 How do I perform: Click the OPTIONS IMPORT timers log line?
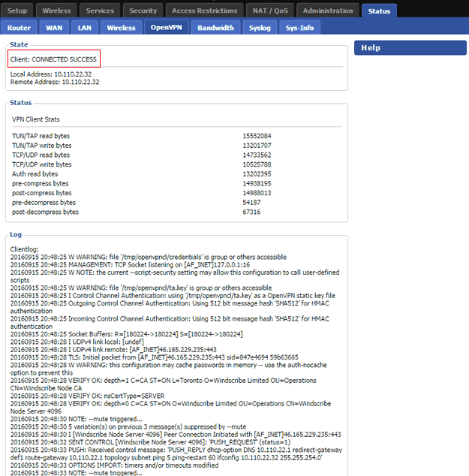coord(114,465)
